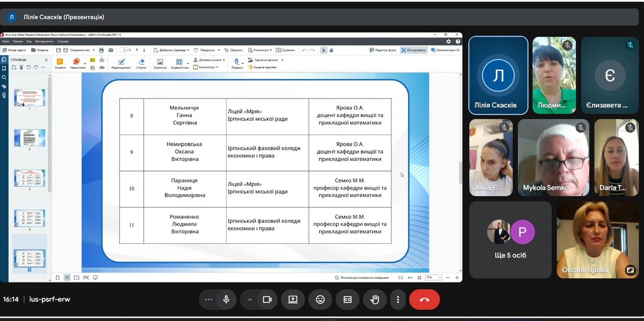Start presenting with the share screen button
The height and width of the screenshot is (321, 644).
click(293, 300)
